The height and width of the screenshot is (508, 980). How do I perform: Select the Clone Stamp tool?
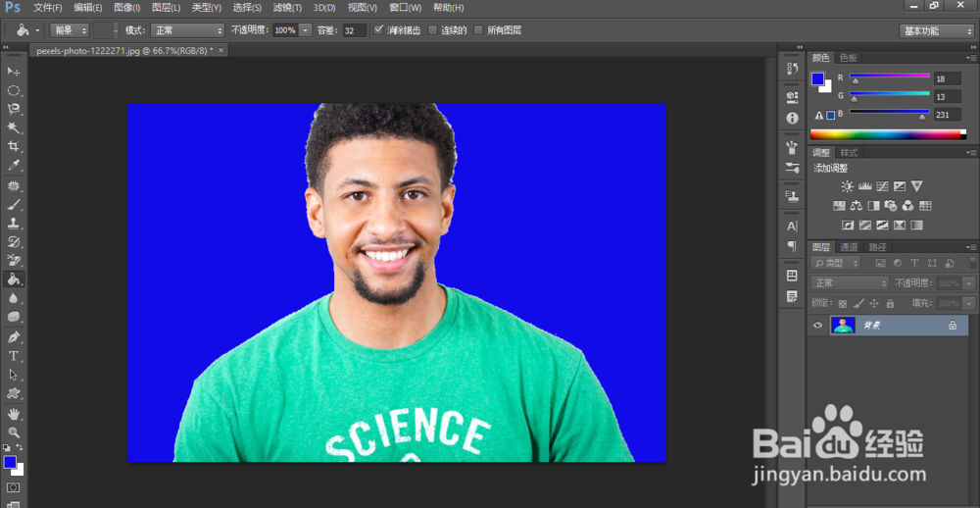[13, 223]
